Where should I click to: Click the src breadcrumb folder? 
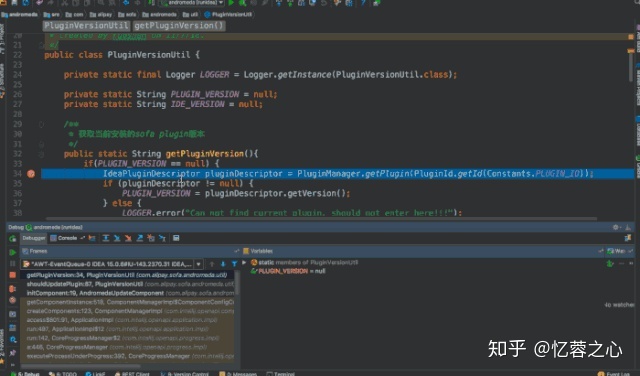(x=51, y=15)
